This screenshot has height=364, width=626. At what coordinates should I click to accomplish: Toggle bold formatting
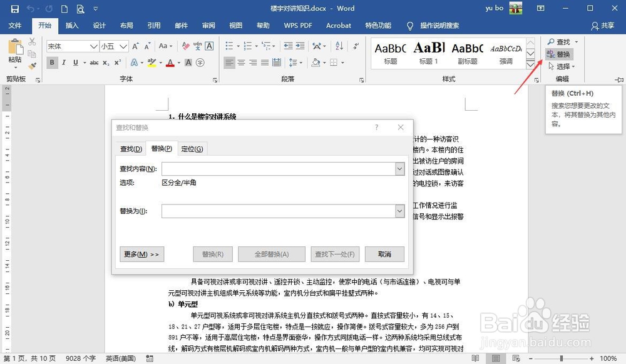53,61
